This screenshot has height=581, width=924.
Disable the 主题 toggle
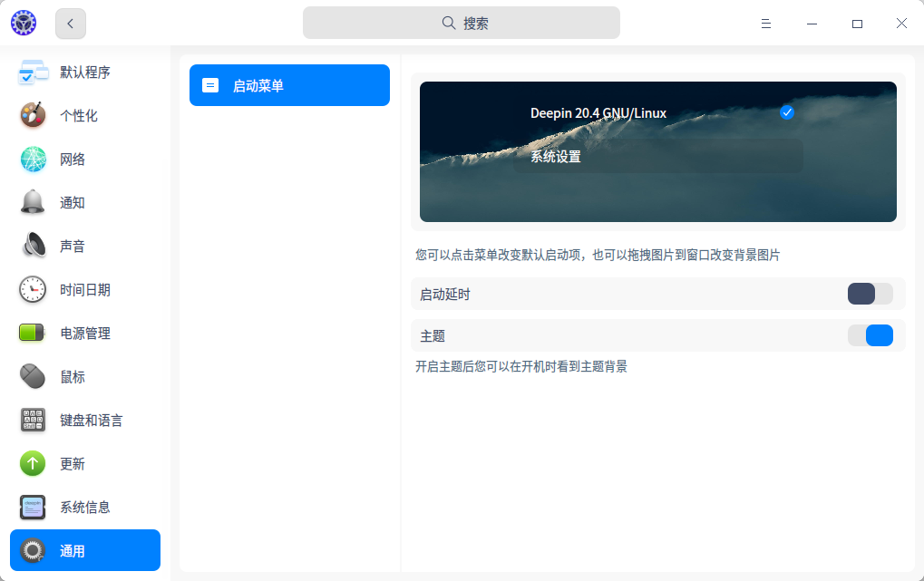[x=870, y=335]
